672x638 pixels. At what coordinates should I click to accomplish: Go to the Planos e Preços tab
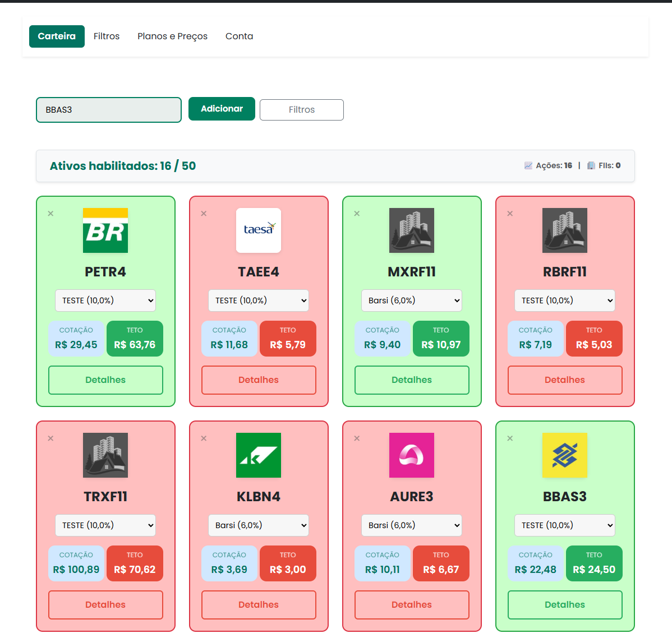(x=172, y=36)
